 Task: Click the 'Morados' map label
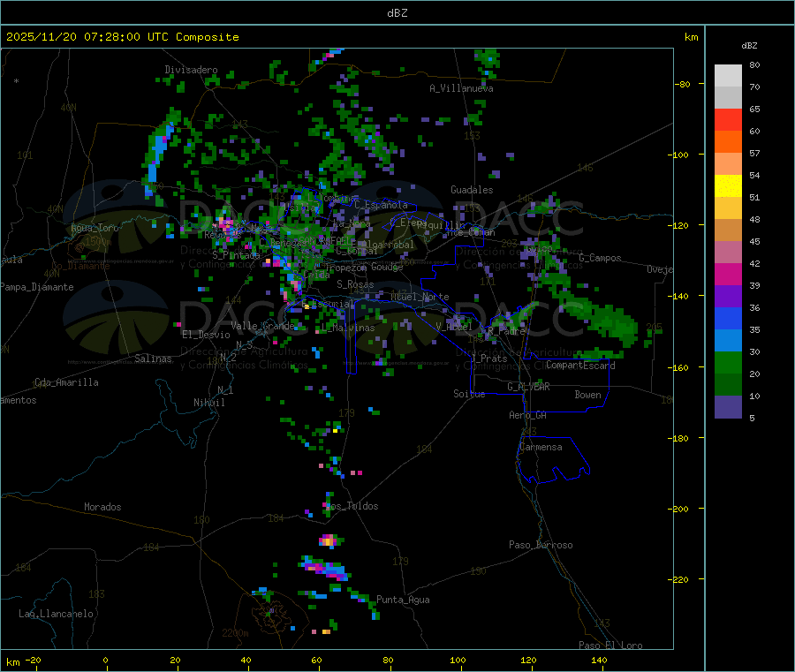point(102,507)
